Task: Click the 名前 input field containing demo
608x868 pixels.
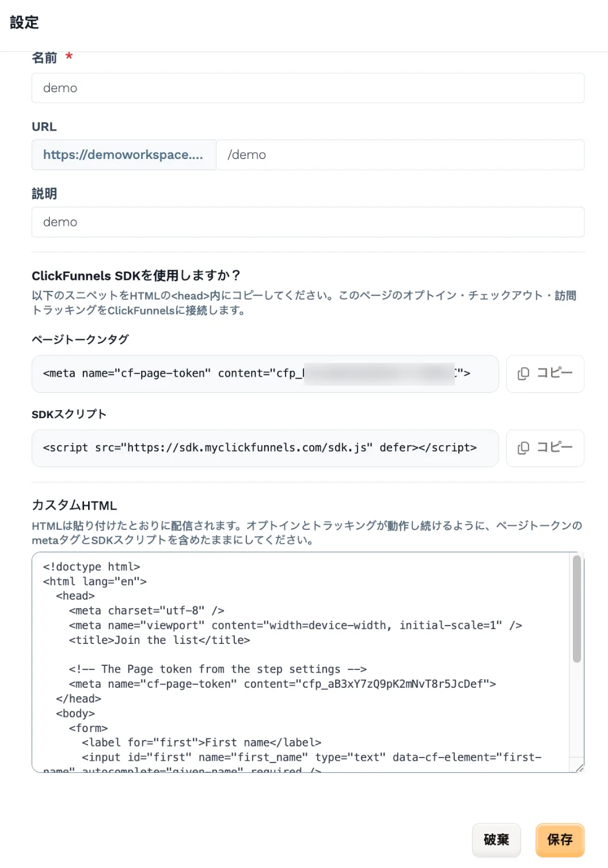Action: [x=308, y=88]
